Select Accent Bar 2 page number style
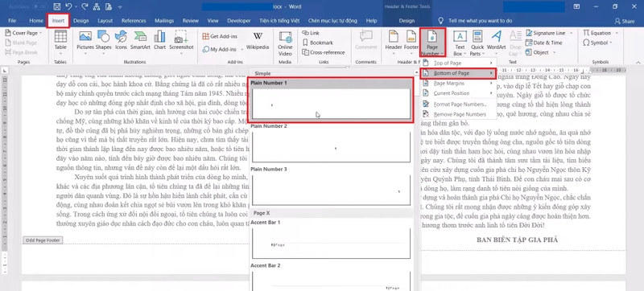Viewport: 644px width, 291px height. pyautogui.click(x=331, y=277)
